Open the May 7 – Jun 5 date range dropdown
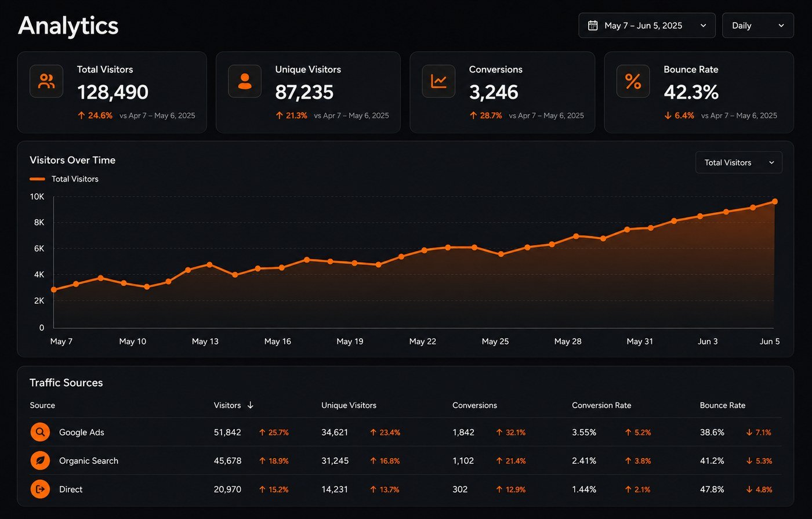The height and width of the screenshot is (519, 812). 647,26
